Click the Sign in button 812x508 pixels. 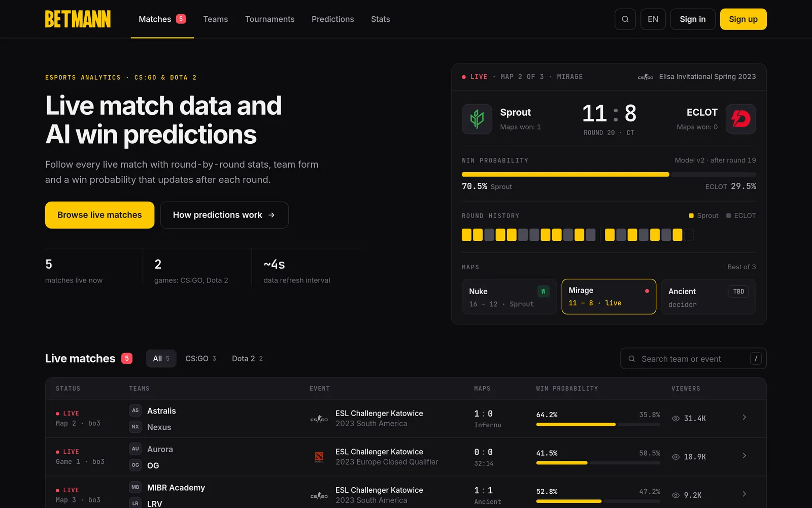pyautogui.click(x=693, y=19)
